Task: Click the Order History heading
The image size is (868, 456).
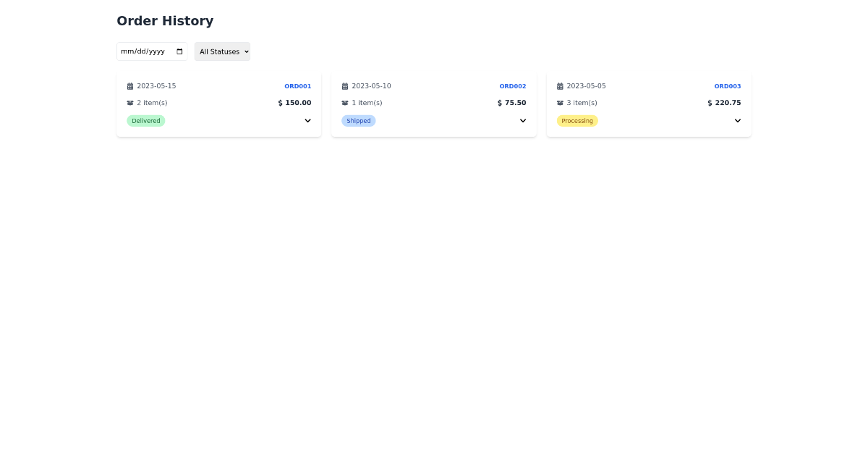Action: tap(165, 21)
